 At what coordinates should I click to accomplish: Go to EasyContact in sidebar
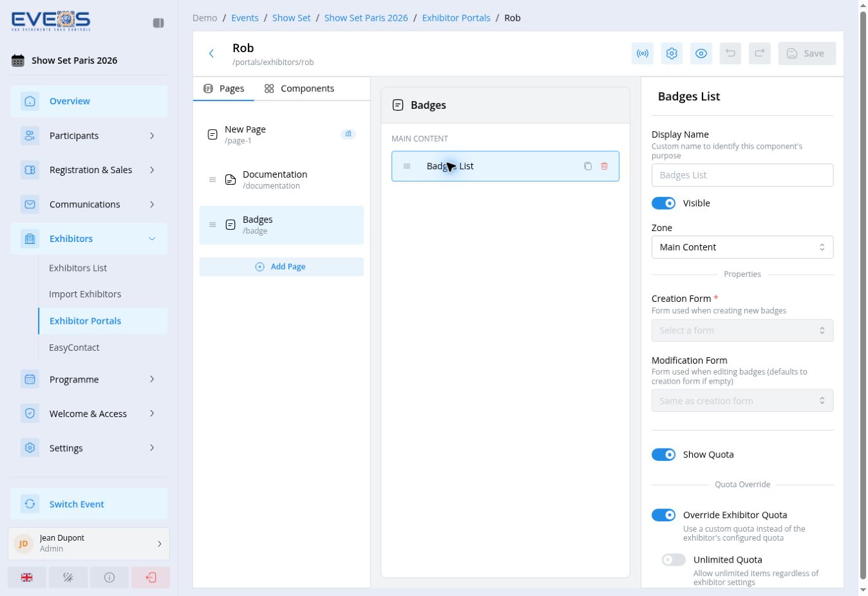click(74, 348)
